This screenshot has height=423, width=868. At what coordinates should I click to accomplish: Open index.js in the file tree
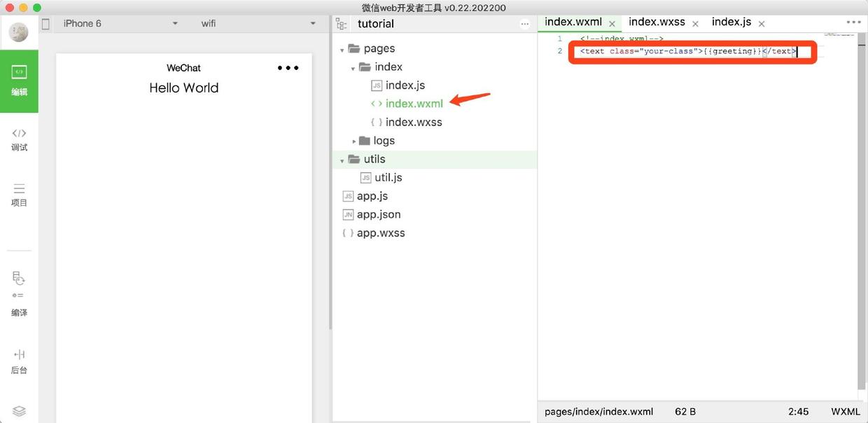(x=405, y=85)
